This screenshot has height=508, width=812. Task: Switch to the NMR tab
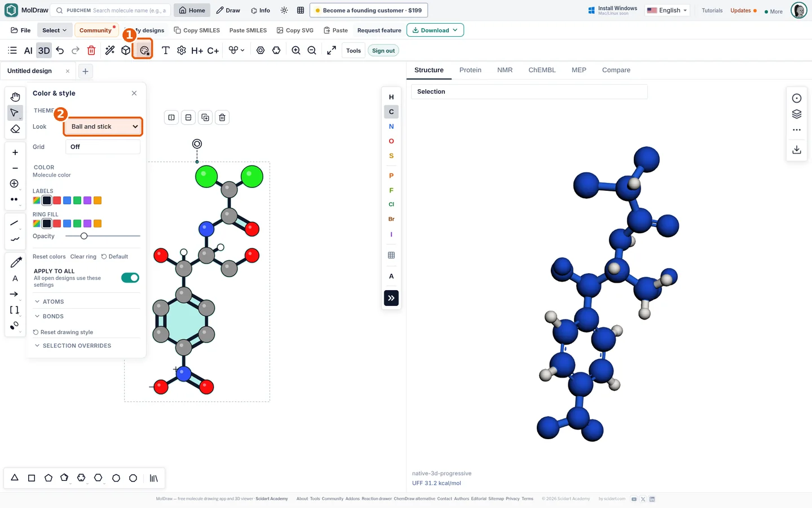click(x=505, y=70)
